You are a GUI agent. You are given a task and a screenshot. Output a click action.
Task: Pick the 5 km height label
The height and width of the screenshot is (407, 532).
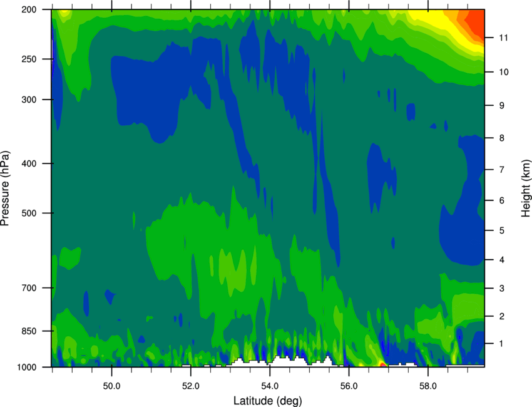(x=502, y=230)
